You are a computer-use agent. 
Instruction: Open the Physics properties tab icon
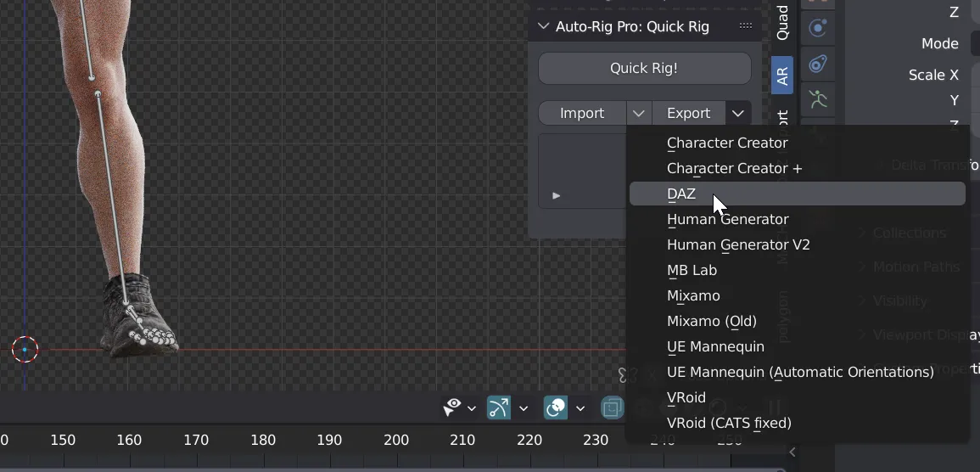pyautogui.click(x=817, y=28)
